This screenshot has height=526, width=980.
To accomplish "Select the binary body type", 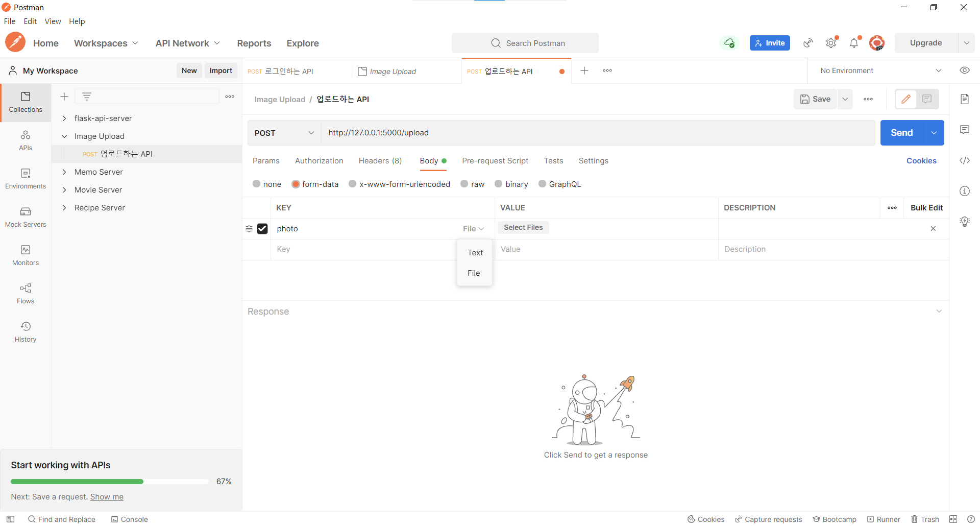I will coord(498,184).
